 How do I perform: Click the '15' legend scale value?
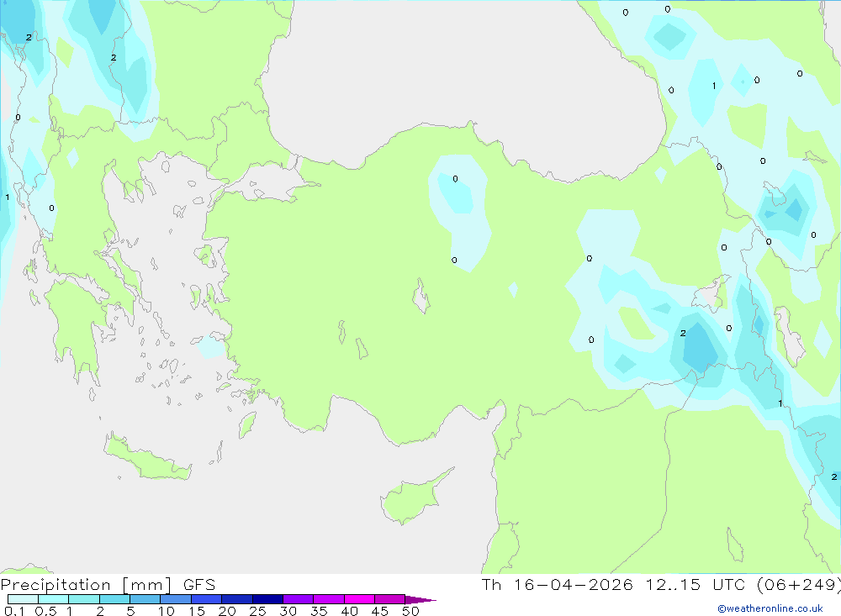(197, 611)
